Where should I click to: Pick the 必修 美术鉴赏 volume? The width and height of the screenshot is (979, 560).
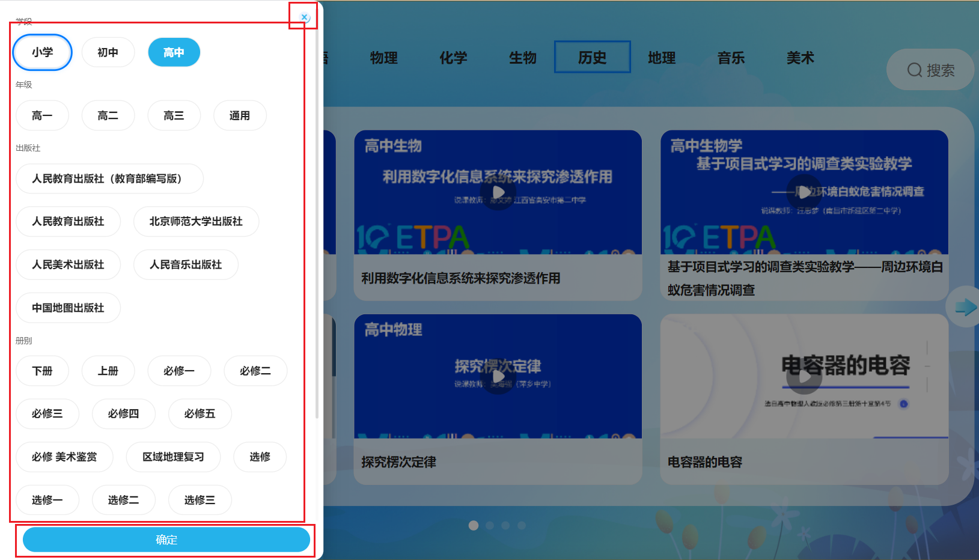pos(64,457)
